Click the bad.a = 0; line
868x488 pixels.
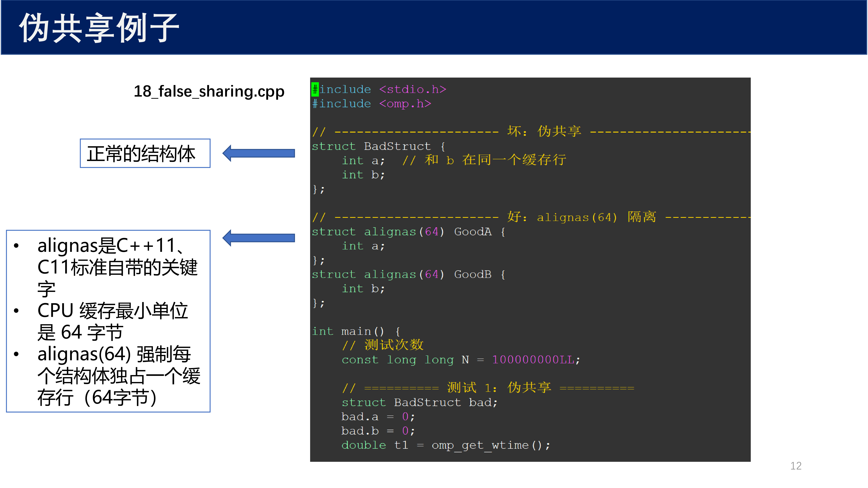(x=378, y=417)
